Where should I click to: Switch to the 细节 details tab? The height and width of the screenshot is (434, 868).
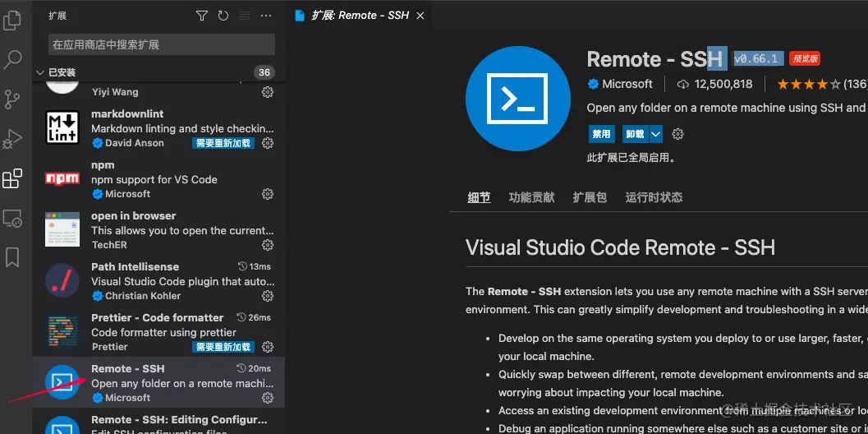479,197
